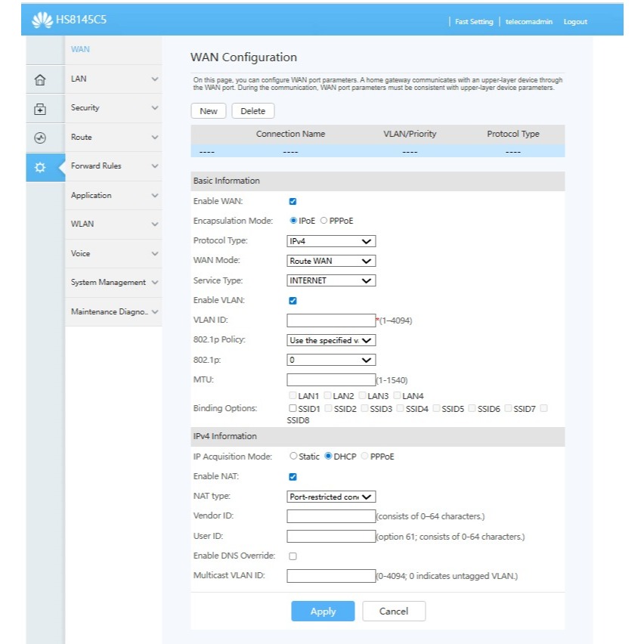
Task: Select PPPoE encapsulation mode radio button
Action: [324, 221]
